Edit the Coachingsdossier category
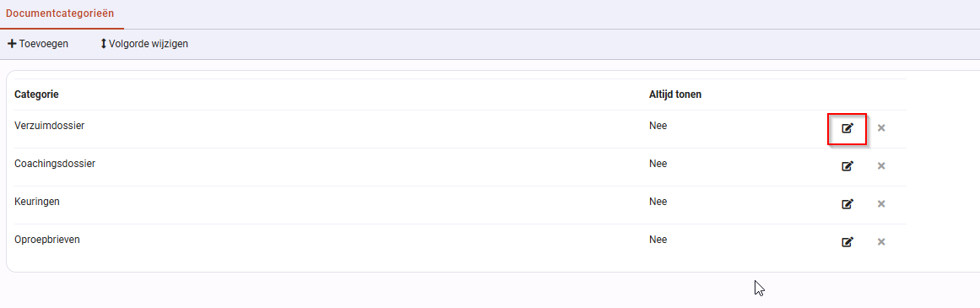Viewport: 980px width, 308px height. coord(847,166)
